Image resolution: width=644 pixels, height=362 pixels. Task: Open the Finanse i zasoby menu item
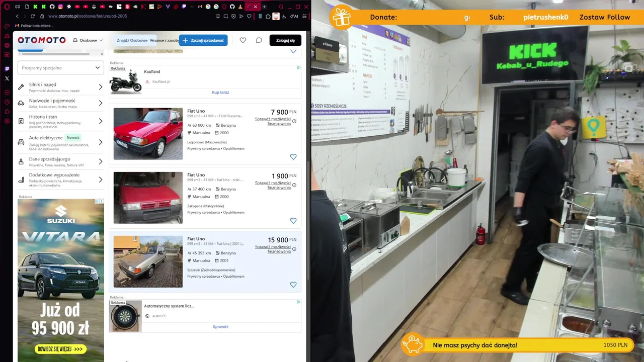pyautogui.click(x=165, y=40)
